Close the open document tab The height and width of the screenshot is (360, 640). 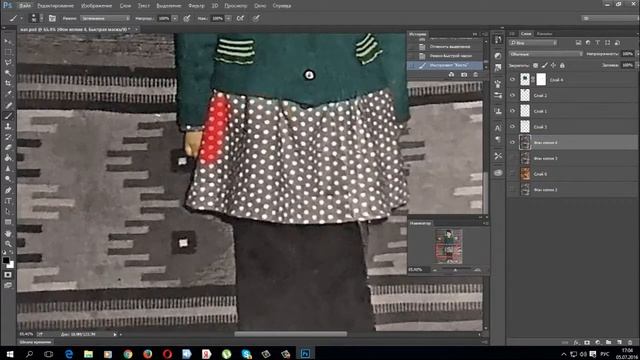[x=136, y=29]
